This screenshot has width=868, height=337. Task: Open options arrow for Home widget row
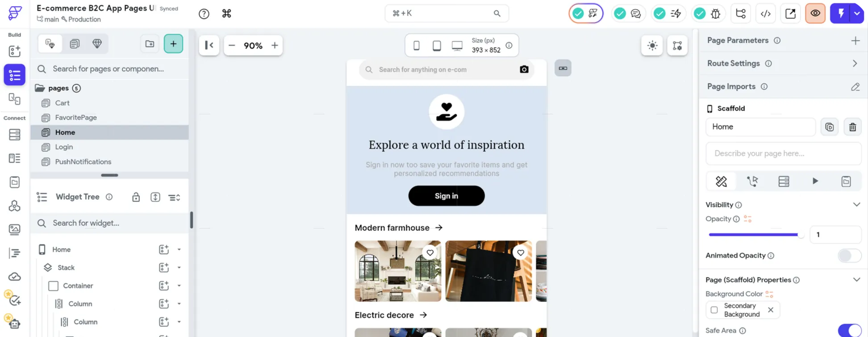tap(179, 250)
